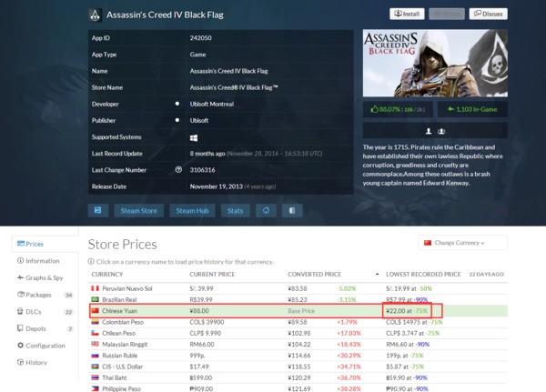Click the sort arrow after Converted Price
The height and width of the screenshot is (392, 546).
pos(377,275)
